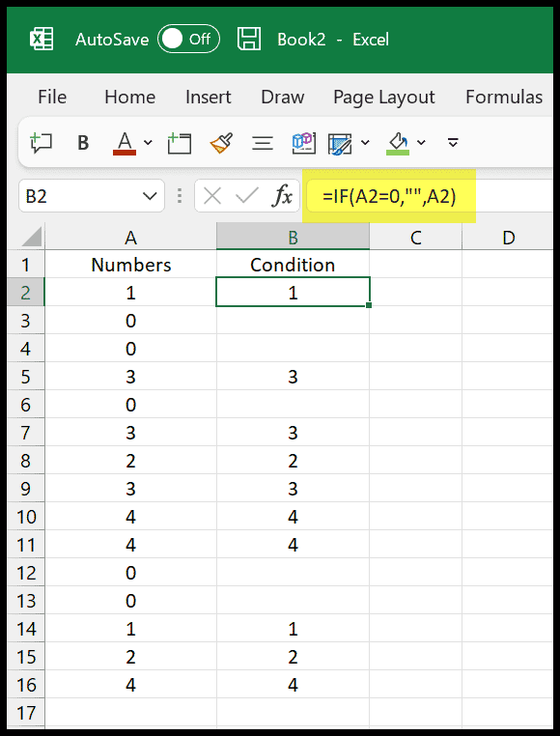
Task: Select column A header
Action: click(130, 237)
